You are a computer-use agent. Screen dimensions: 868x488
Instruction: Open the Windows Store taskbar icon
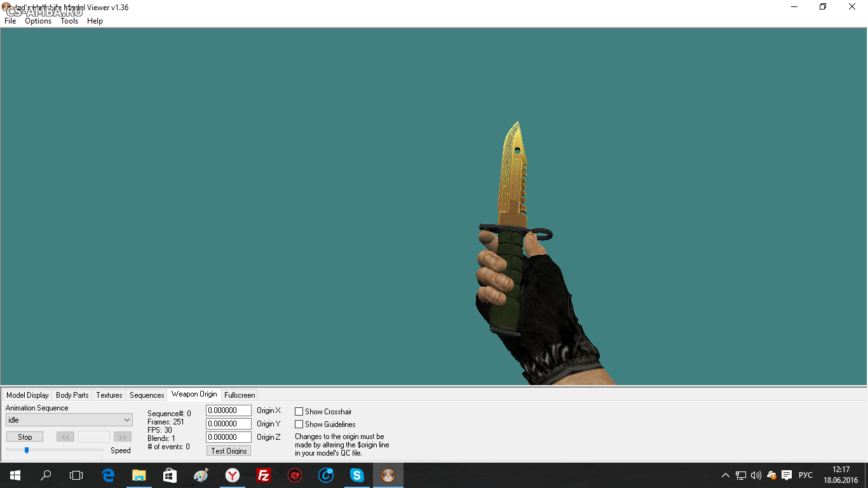coord(170,475)
